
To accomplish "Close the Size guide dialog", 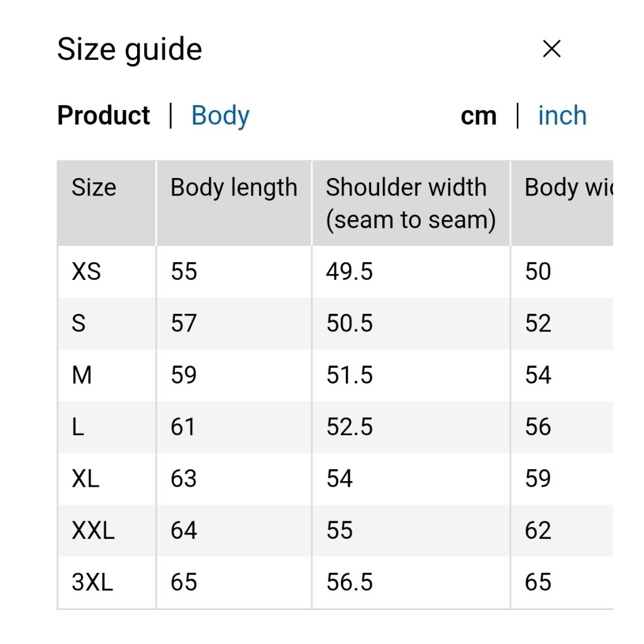I will [x=552, y=49].
